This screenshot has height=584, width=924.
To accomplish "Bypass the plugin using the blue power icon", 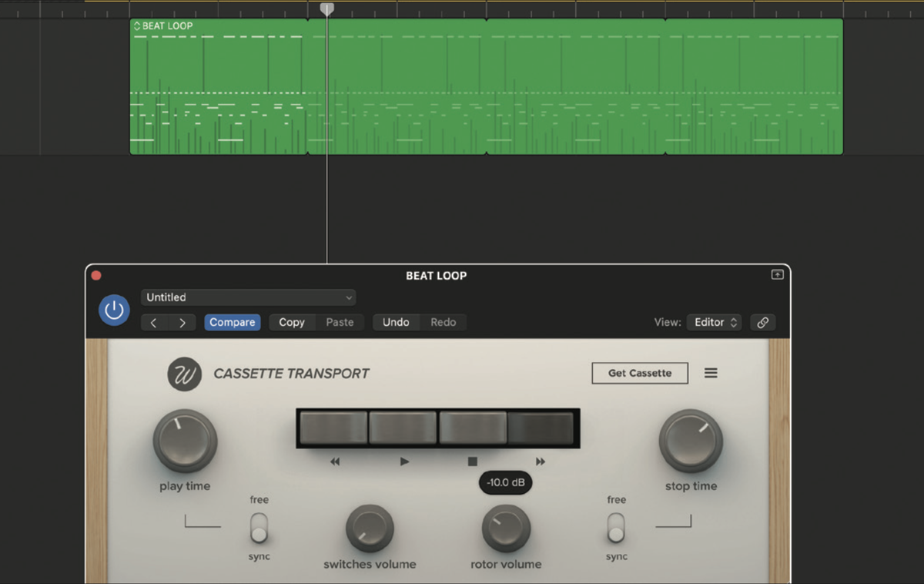I will point(113,310).
